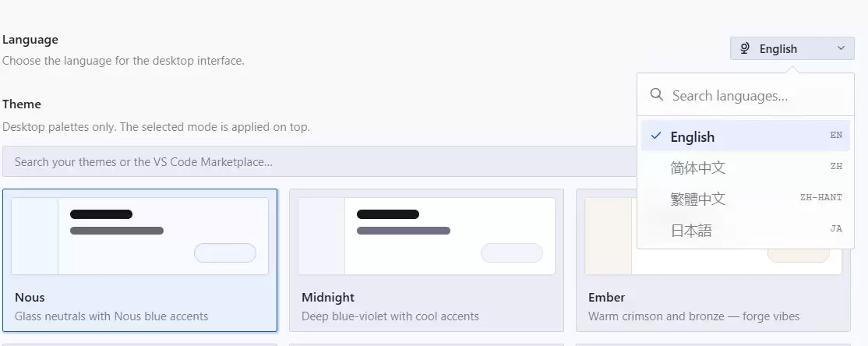Collapse the language dropdown chevron

point(841,48)
